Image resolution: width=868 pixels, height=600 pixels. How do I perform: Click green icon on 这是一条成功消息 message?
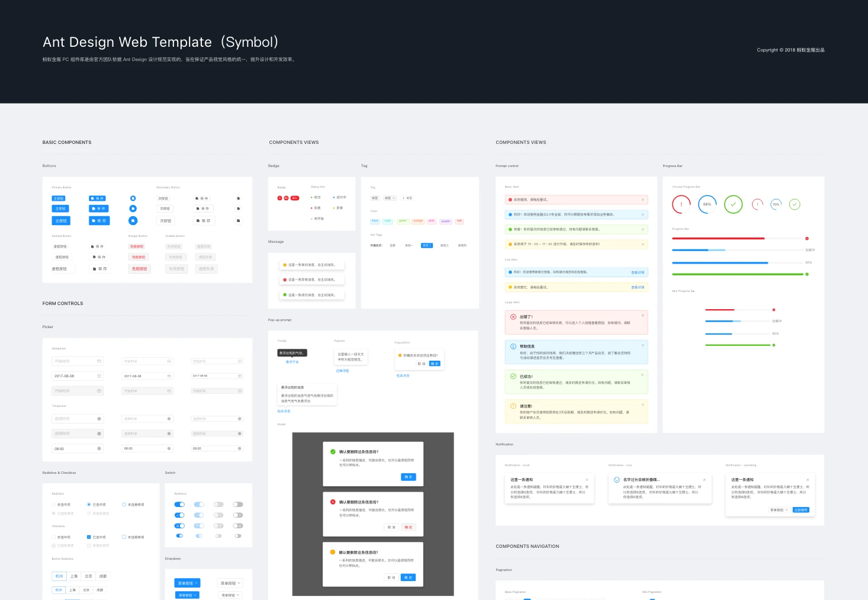pyautogui.click(x=285, y=295)
